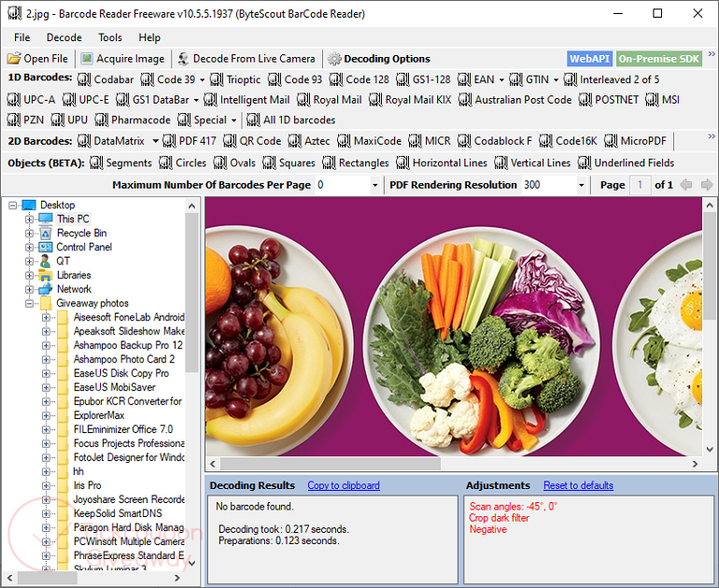
Task: Open GS1 DataBar dropdown arrow
Action: tap(196, 100)
